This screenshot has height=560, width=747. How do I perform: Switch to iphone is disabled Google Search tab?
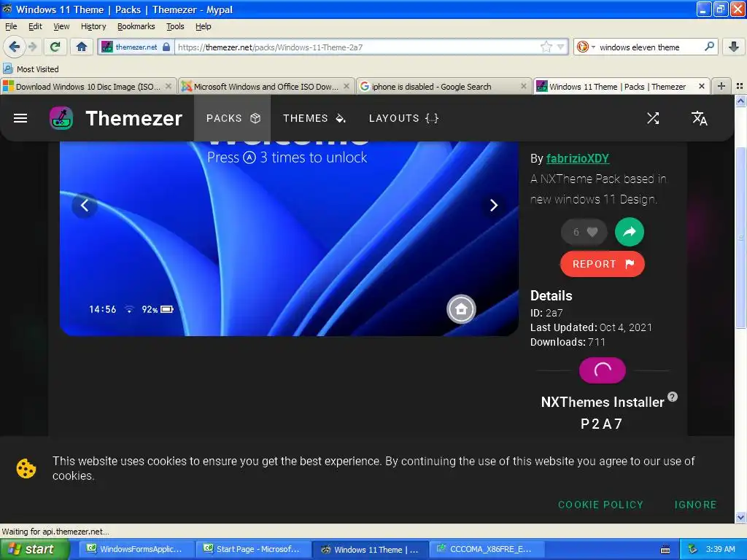(444, 86)
